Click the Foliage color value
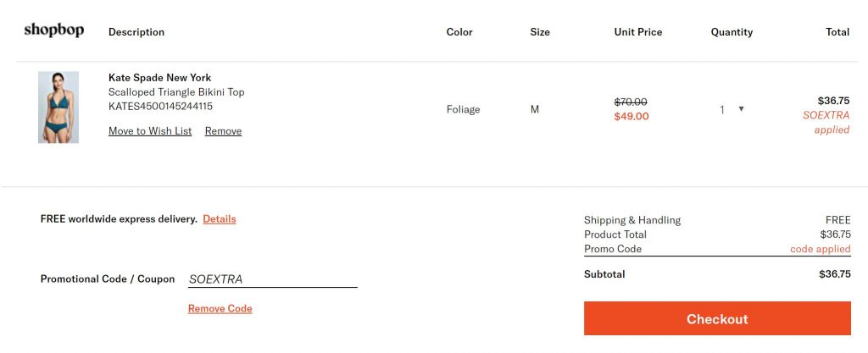The width and height of the screenshot is (868, 353). click(463, 109)
